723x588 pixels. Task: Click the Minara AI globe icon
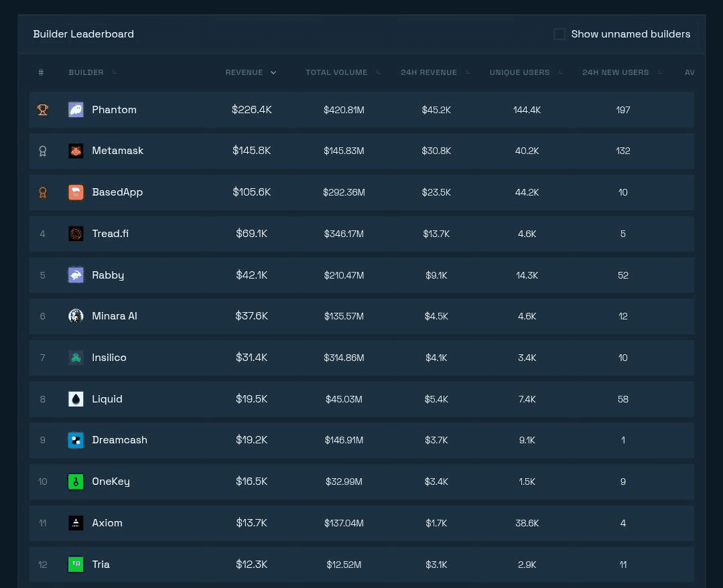[x=76, y=316]
